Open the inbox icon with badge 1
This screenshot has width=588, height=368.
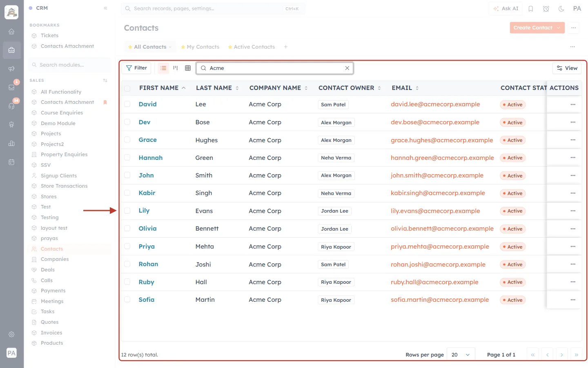[11, 87]
